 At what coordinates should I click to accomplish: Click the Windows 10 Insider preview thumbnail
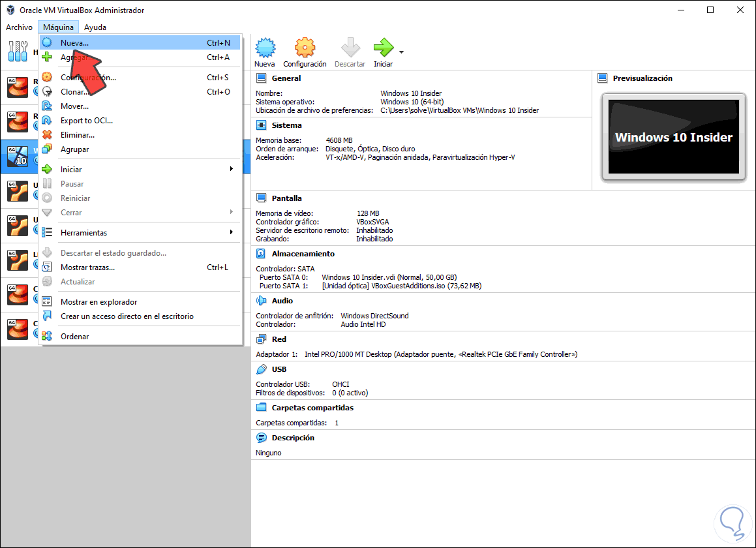pos(673,137)
